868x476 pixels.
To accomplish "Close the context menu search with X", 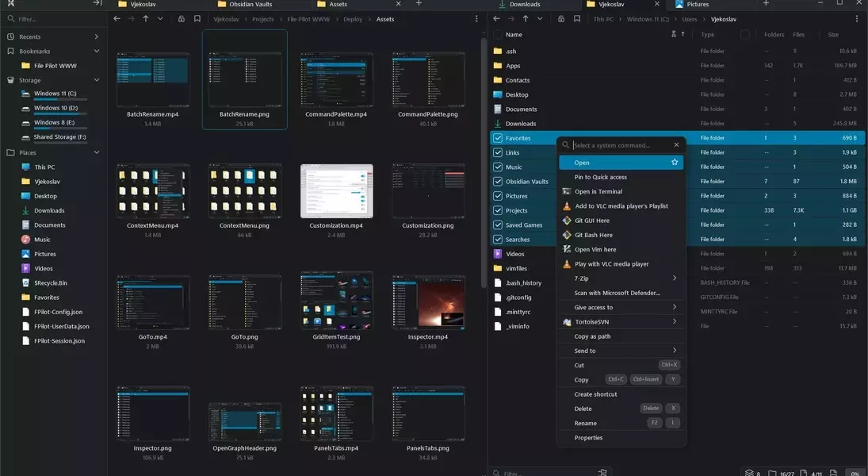I will click(x=676, y=145).
